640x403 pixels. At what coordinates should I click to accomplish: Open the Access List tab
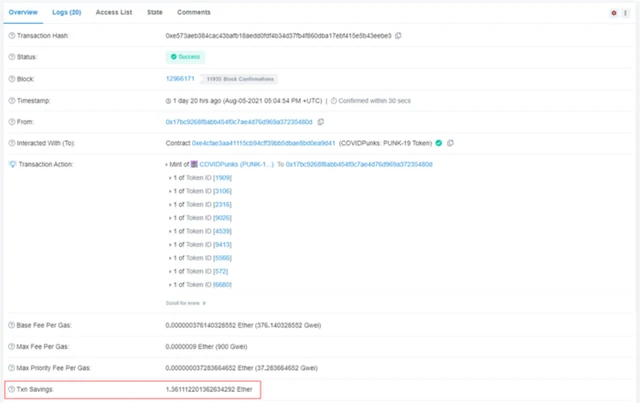click(x=114, y=12)
